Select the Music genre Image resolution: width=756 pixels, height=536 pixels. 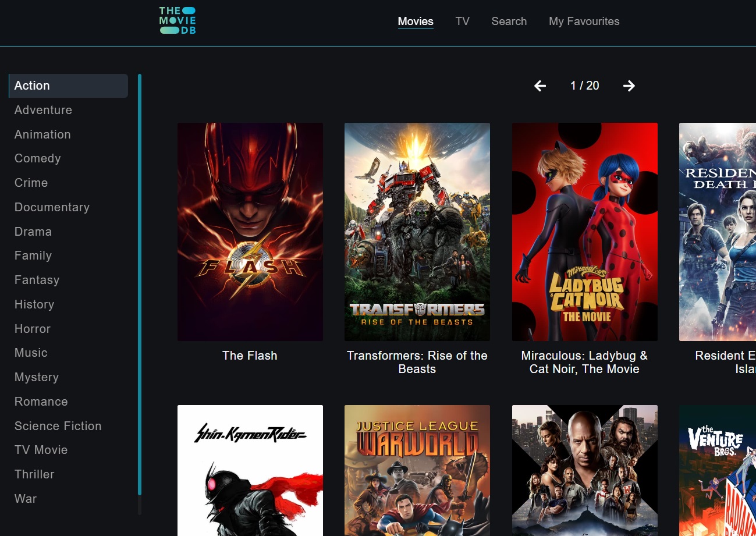click(31, 353)
